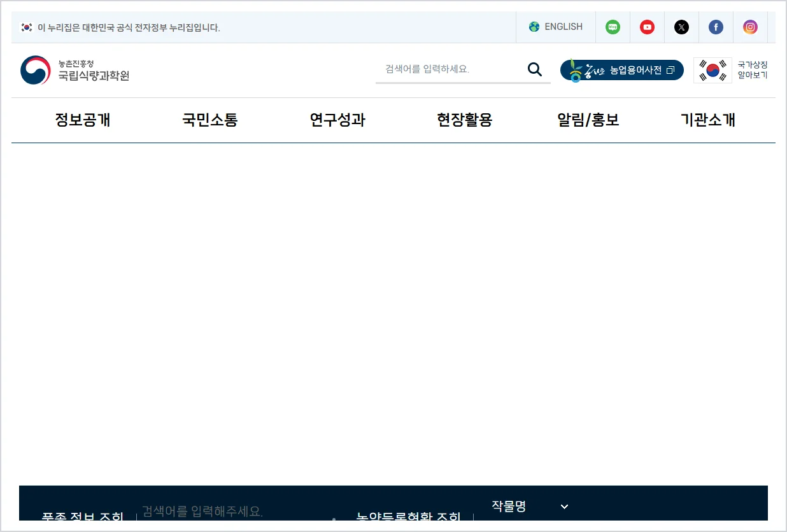Open the 농업용어사전 dictionary button
The width and height of the screenshot is (787, 532).
pos(622,70)
